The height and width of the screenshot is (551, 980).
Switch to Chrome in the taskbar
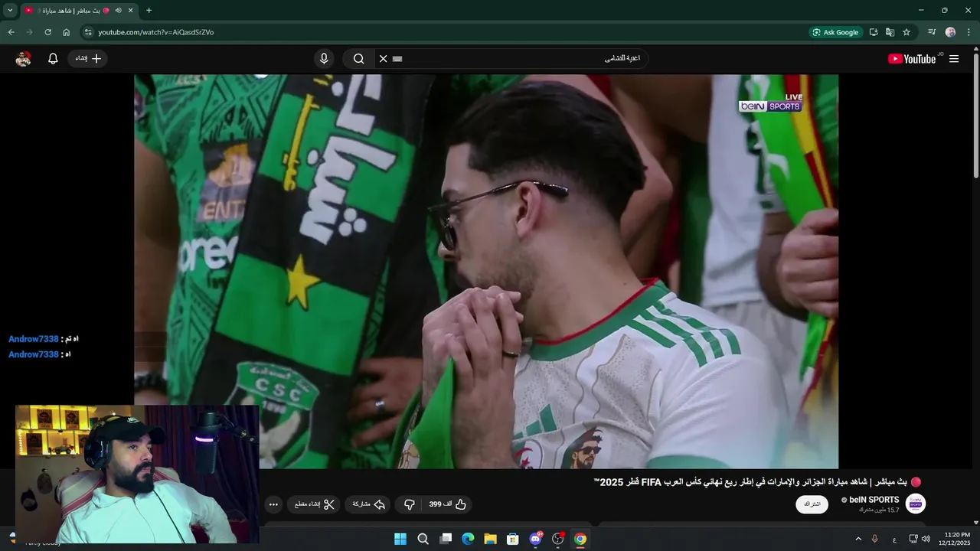(580, 539)
